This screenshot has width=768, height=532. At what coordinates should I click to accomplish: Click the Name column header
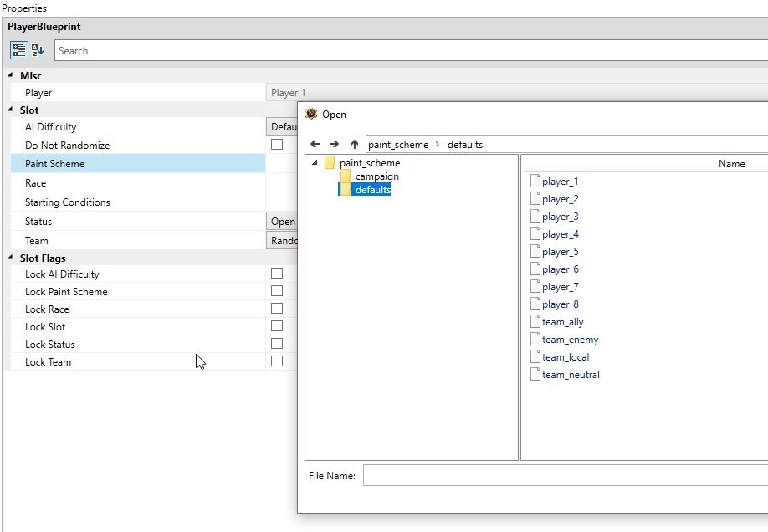pos(731,164)
